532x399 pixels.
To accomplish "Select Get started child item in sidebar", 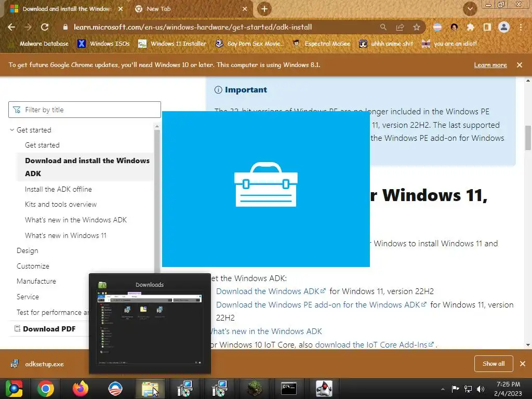I will click(x=42, y=145).
